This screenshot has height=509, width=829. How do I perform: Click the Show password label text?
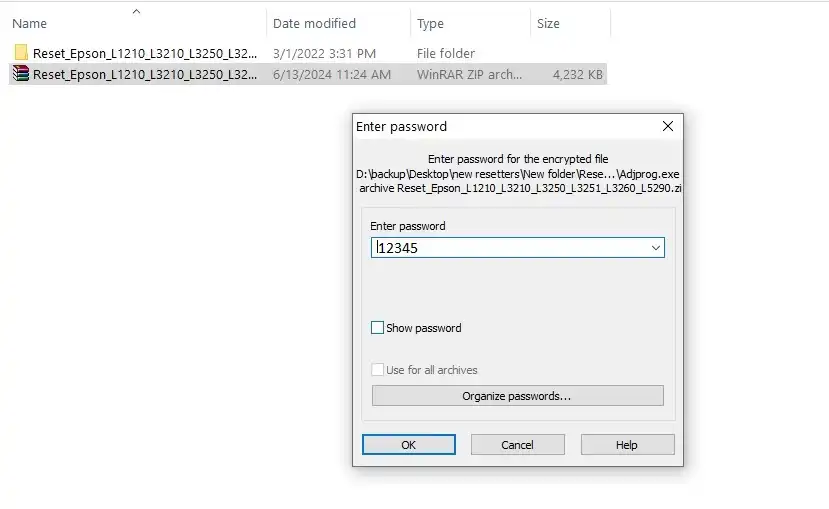423,328
